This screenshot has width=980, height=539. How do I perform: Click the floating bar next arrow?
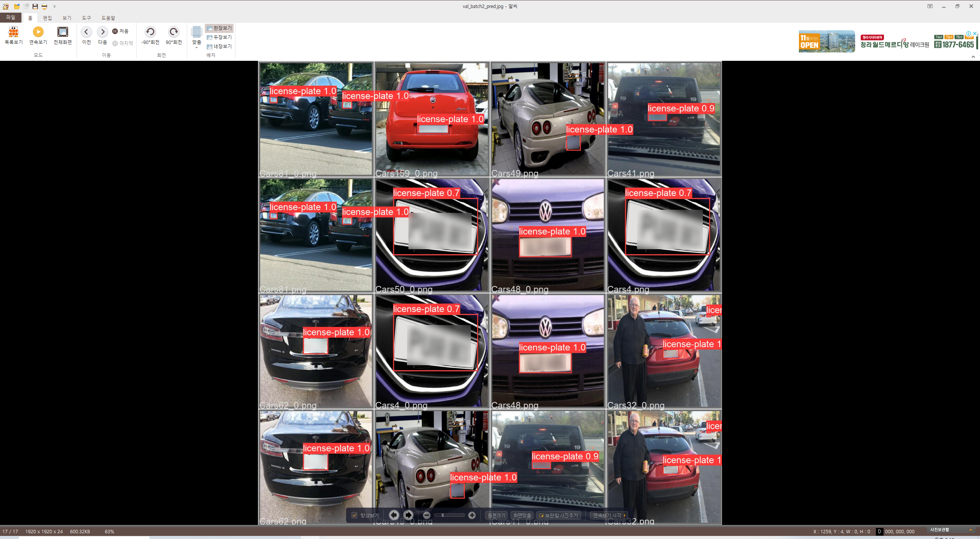[408, 515]
